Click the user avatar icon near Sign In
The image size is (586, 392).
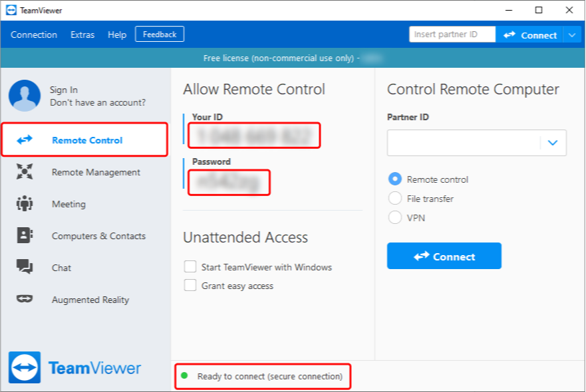point(24,96)
